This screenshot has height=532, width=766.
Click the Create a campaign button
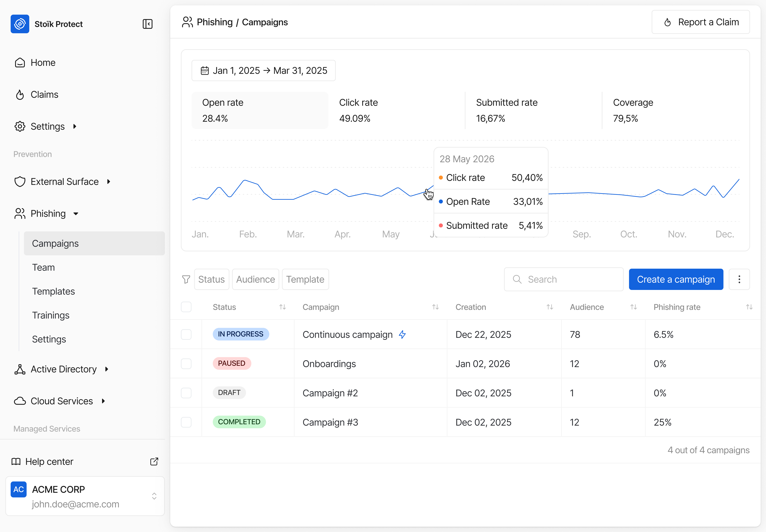[676, 279]
